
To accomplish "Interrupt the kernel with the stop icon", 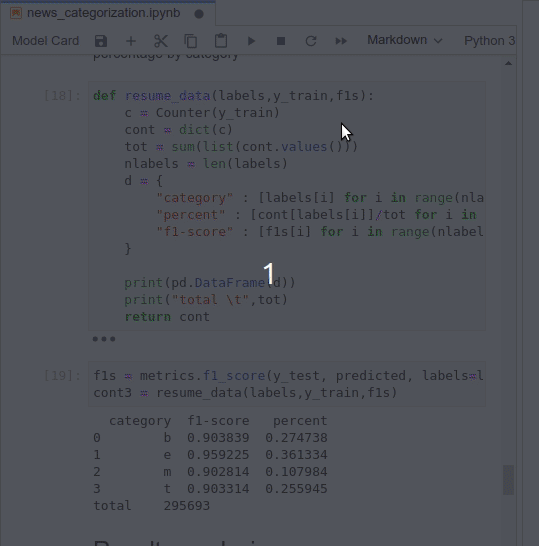I will pyautogui.click(x=281, y=41).
